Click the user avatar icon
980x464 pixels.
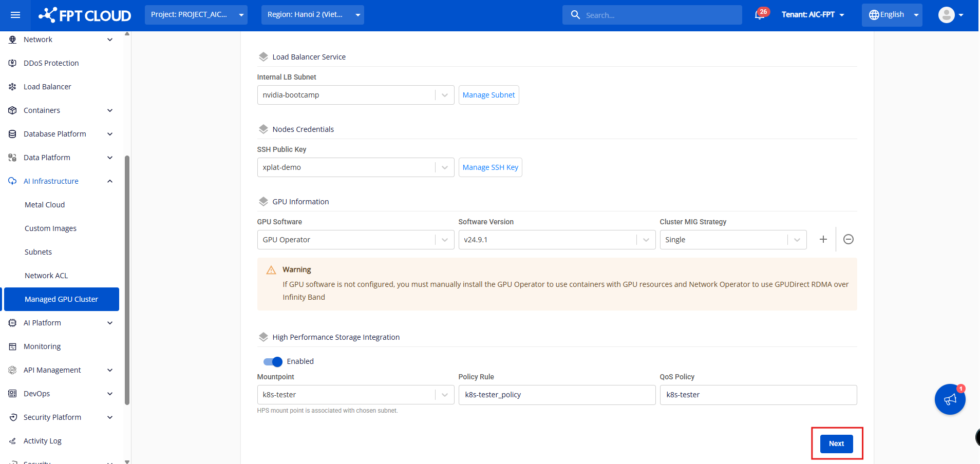946,15
